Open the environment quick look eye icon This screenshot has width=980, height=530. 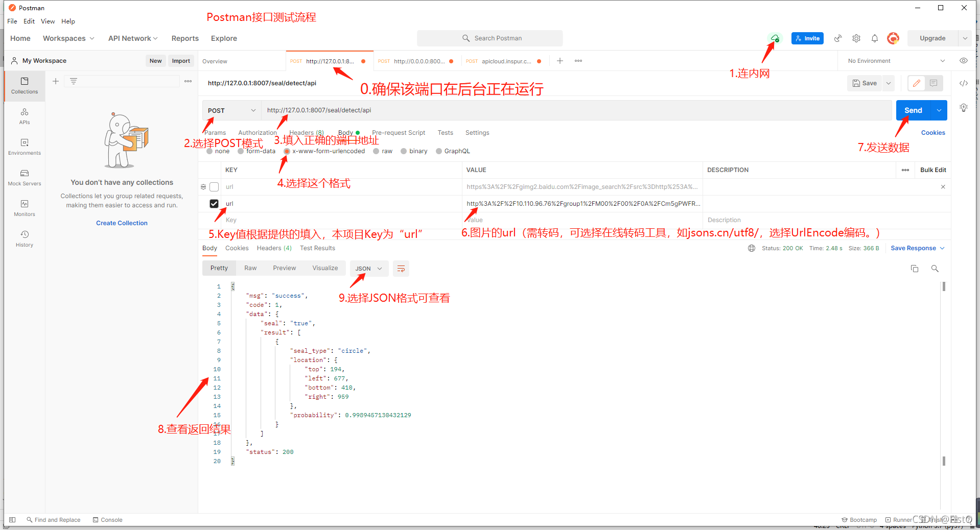coord(964,61)
